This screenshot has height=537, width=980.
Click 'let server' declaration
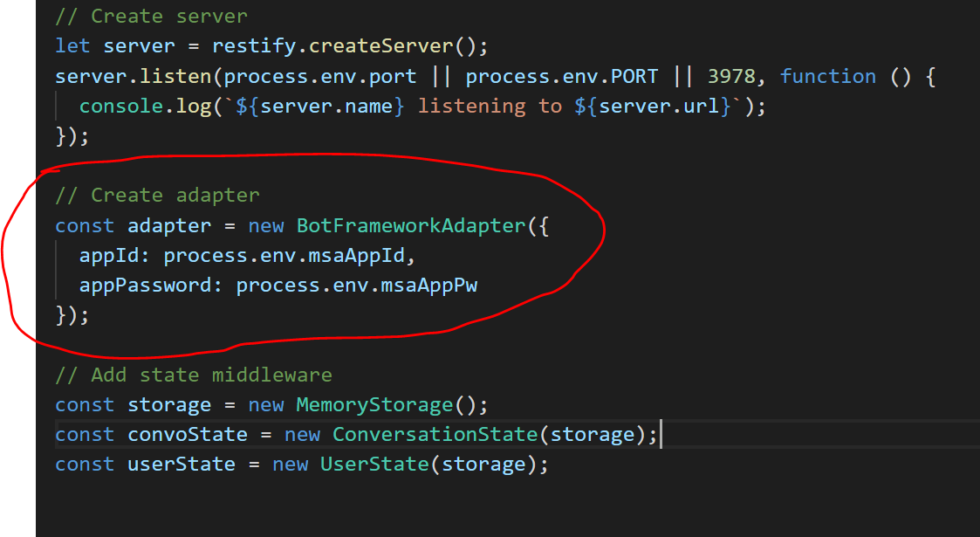(x=115, y=46)
